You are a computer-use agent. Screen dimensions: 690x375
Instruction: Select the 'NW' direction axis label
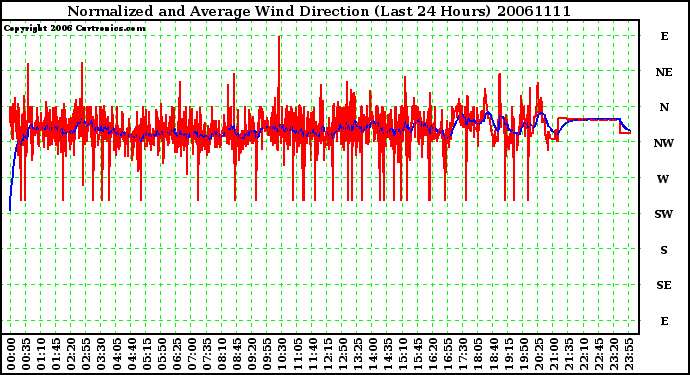664,143
